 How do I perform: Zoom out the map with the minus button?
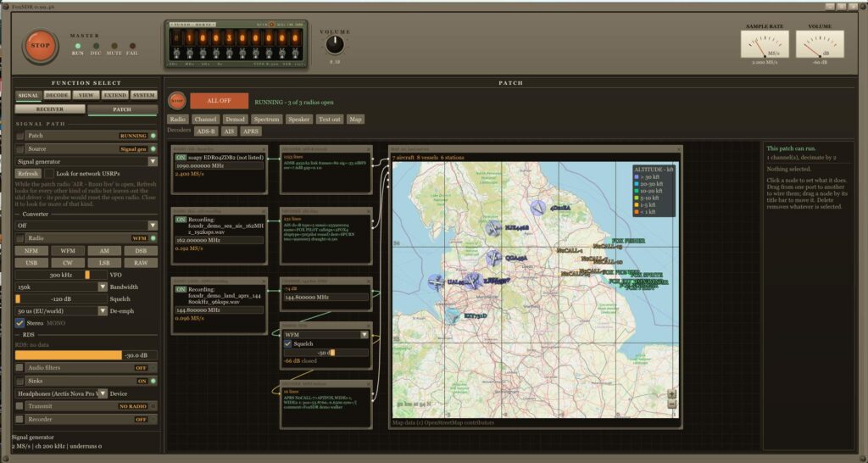coord(671,404)
